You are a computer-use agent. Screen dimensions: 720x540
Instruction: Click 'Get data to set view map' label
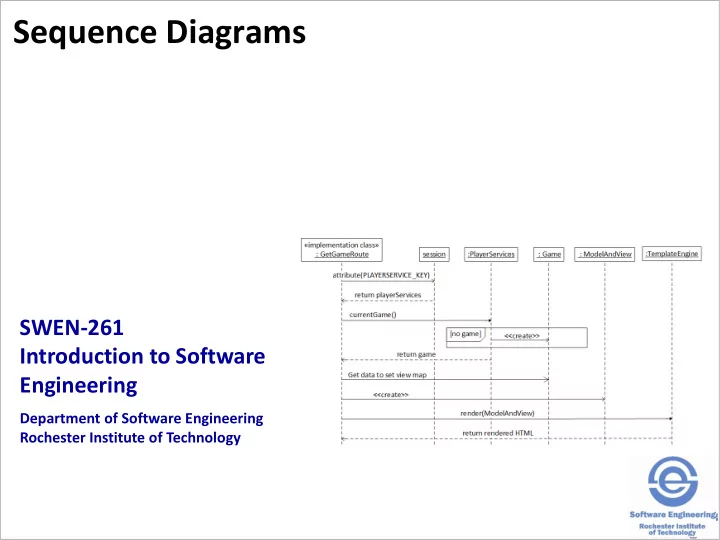click(x=387, y=375)
